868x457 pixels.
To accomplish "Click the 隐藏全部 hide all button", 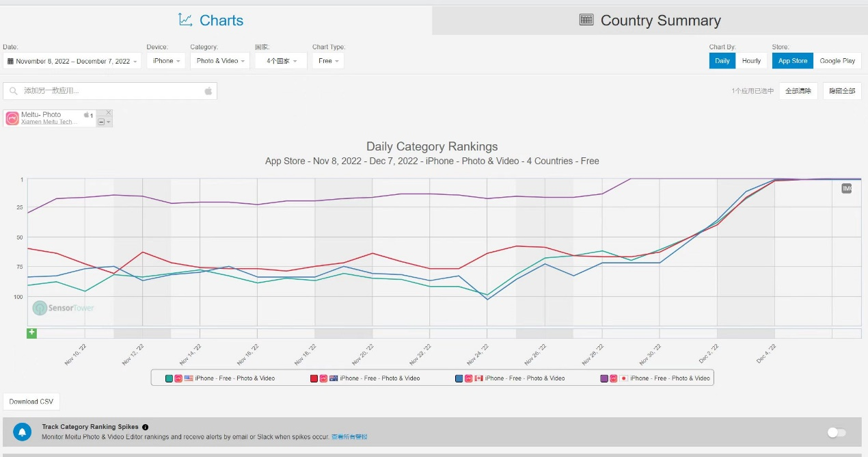I will [x=842, y=90].
